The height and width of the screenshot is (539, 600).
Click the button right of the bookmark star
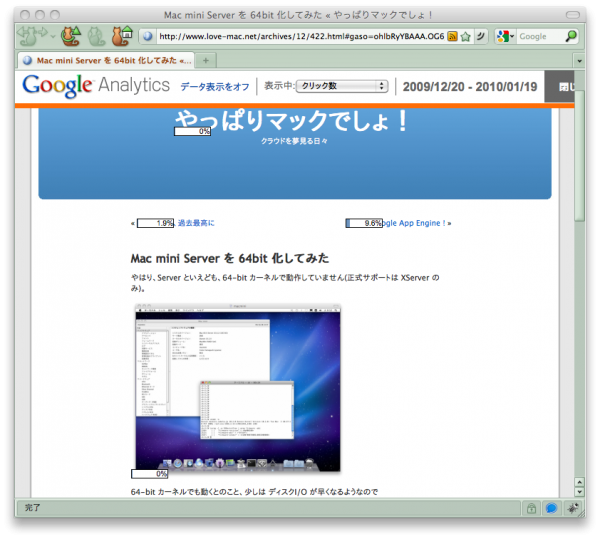pyautogui.click(x=481, y=36)
